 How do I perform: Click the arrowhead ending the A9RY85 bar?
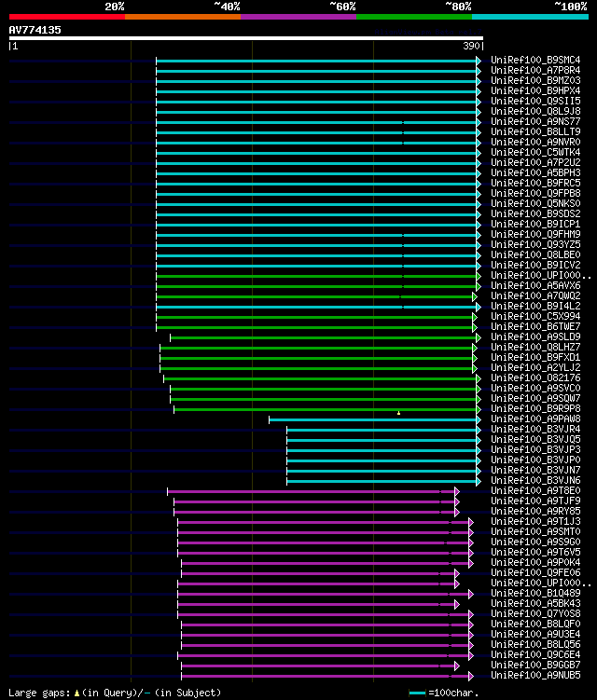tap(457, 513)
